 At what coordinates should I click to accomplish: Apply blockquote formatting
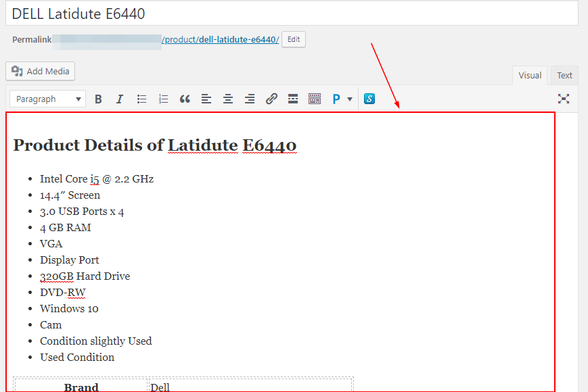point(185,99)
